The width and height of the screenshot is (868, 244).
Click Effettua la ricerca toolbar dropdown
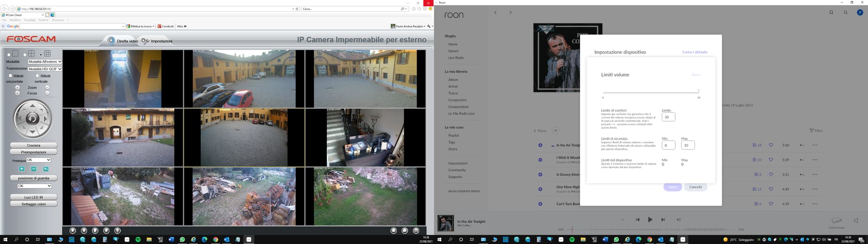(x=141, y=26)
